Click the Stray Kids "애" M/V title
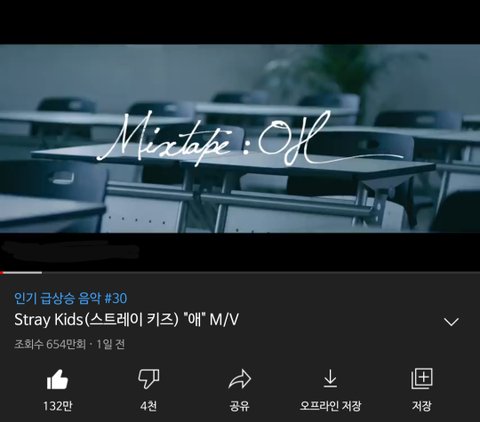The height and width of the screenshot is (422, 480). pyautogui.click(x=127, y=320)
